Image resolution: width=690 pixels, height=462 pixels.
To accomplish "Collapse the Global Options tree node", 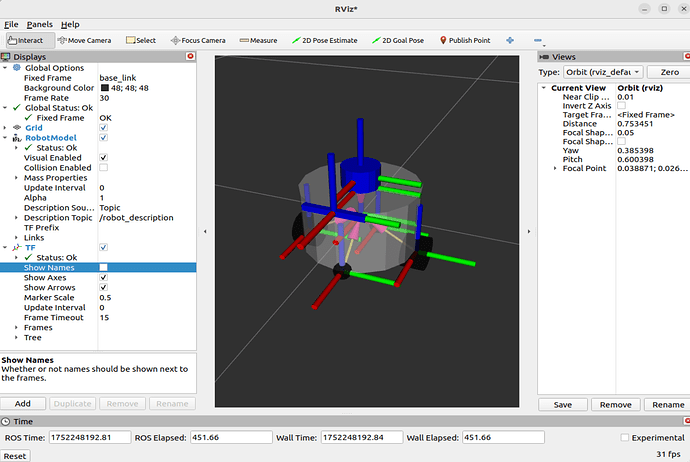I will pos(5,68).
